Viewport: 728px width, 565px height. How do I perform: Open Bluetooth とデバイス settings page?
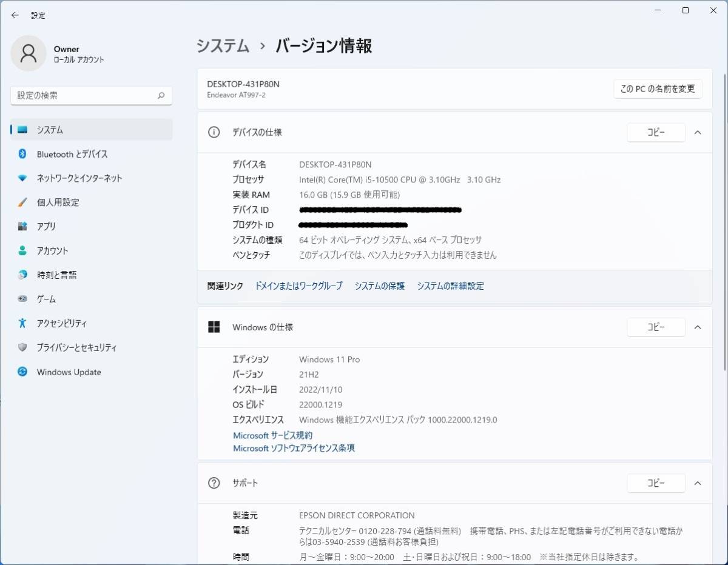(x=92, y=154)
